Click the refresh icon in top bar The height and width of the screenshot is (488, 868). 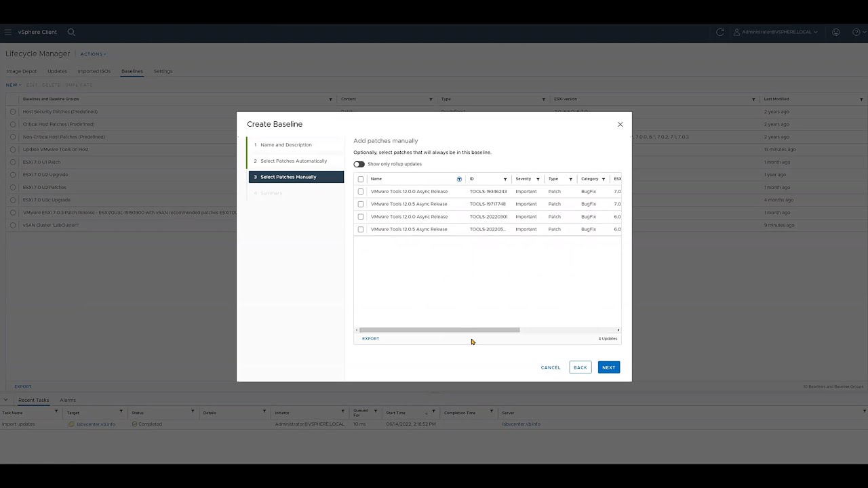(x=719, y=32)
